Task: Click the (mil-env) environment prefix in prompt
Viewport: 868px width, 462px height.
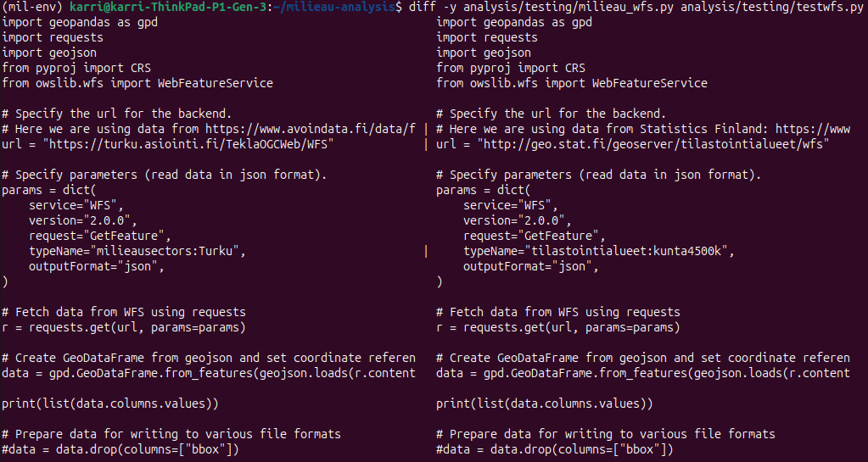Action: (x=31, y=7)
